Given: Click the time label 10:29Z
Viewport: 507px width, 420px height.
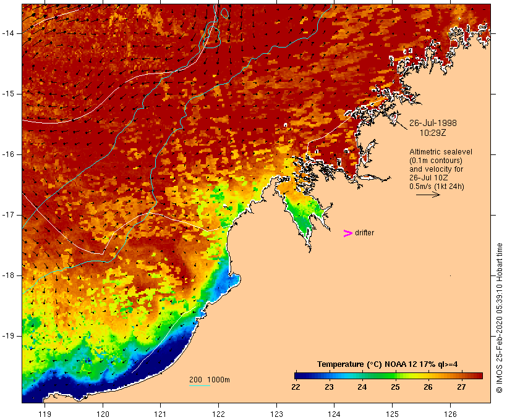Looking at the screenshot, I should pos(433,133).
